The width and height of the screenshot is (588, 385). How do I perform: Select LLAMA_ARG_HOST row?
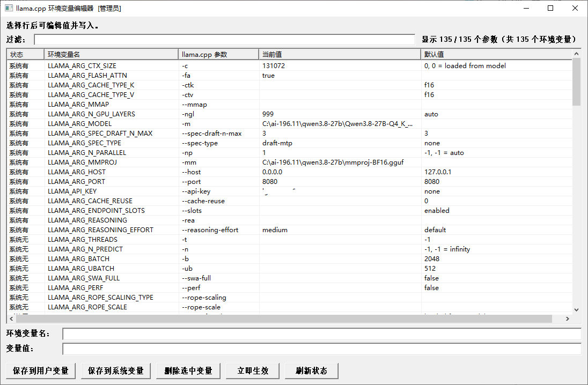(290, 172)
